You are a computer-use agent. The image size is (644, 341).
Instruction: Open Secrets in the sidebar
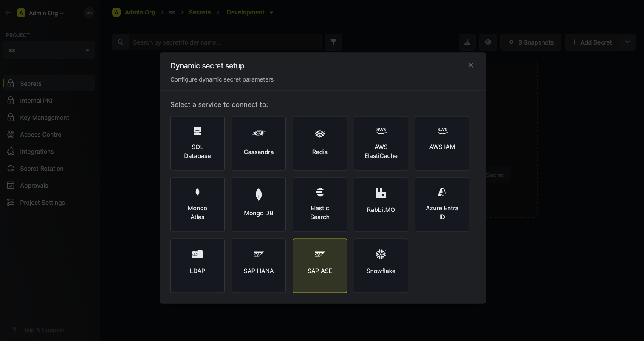(49, 83)
